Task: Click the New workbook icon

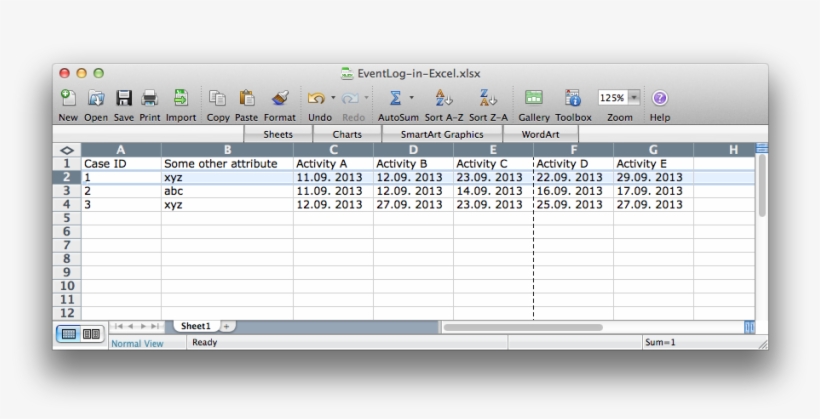Action: (67, 98)
